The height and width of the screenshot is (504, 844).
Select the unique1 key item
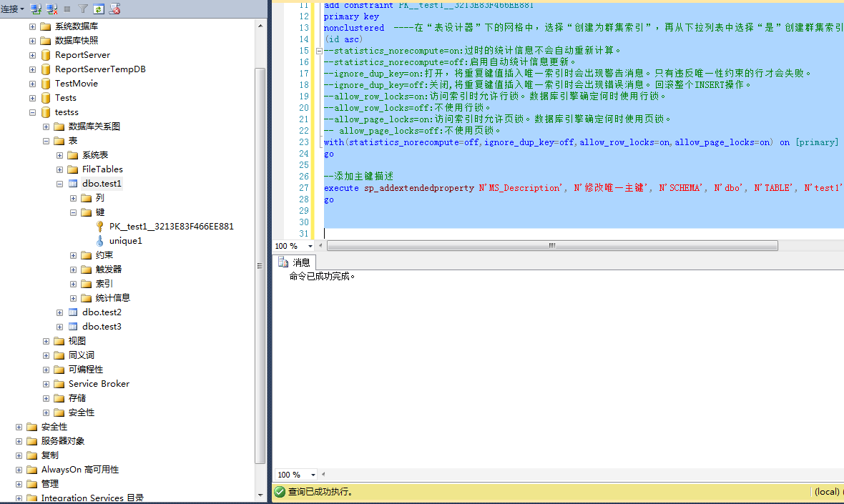(125, 240)
